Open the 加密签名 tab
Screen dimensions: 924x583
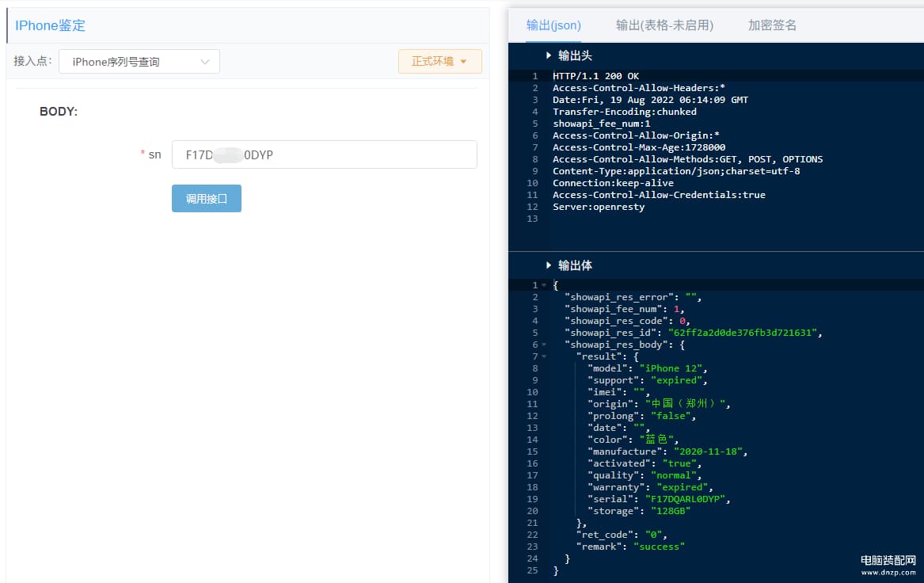(x=772, y=25)
